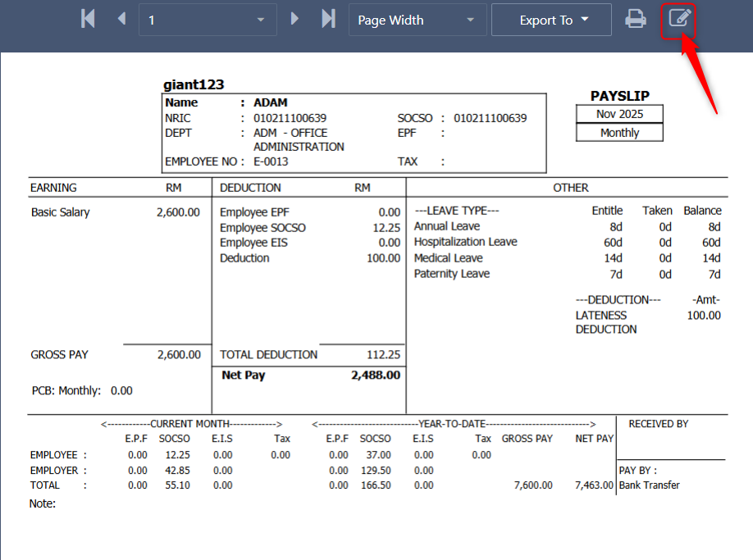This screenshot has height=560, width=753.
Task: Select Annual Leave row label
Action: 447,226
